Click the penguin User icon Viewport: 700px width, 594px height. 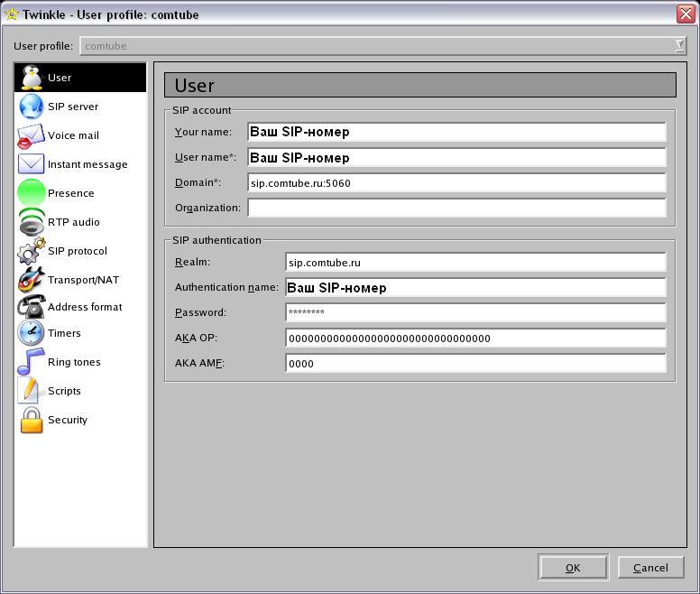pyautogui.click(x=32, y=78)
